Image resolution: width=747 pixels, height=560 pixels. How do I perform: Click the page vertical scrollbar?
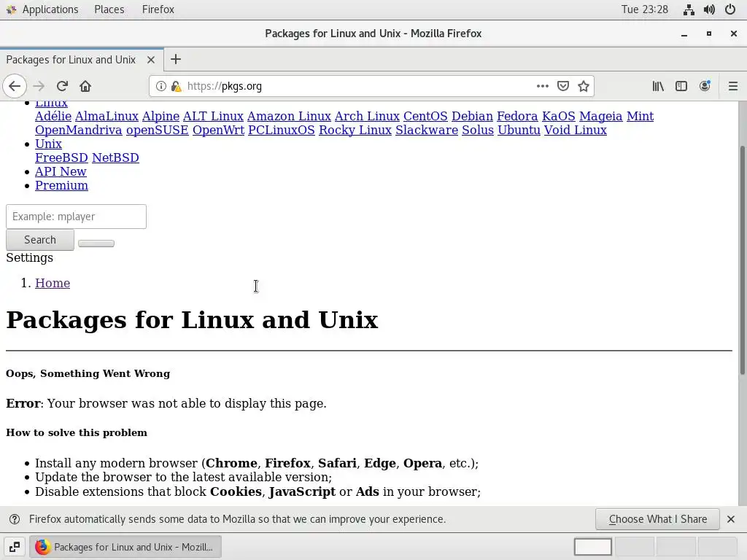pos(742,260)
